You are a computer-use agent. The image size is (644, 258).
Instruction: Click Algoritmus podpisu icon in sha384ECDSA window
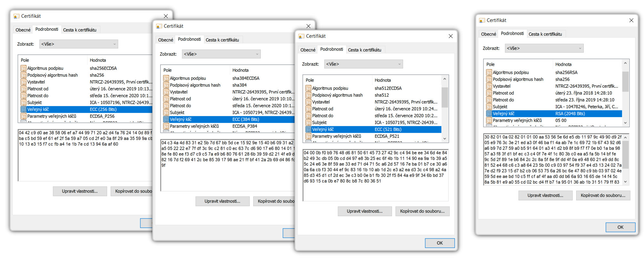click(166, 78)
